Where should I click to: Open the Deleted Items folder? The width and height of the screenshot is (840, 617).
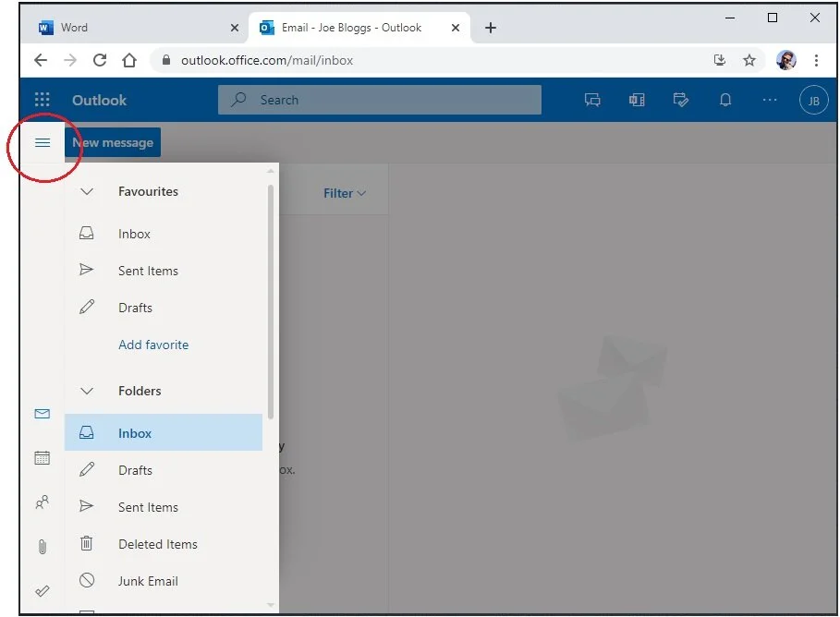pos(164,544)
